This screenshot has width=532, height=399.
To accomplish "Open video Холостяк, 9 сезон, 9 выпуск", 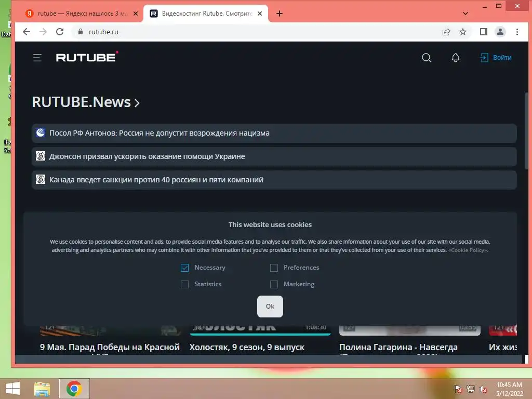I will click(x=247, y=347).
